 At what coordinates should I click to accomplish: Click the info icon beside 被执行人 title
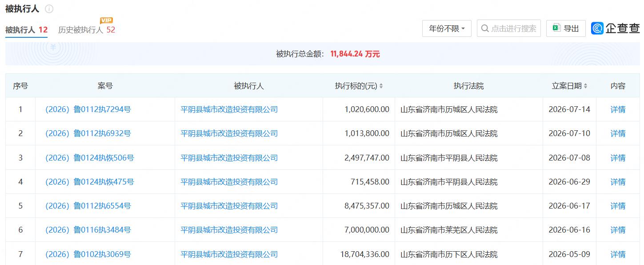[x=49, y=9]
